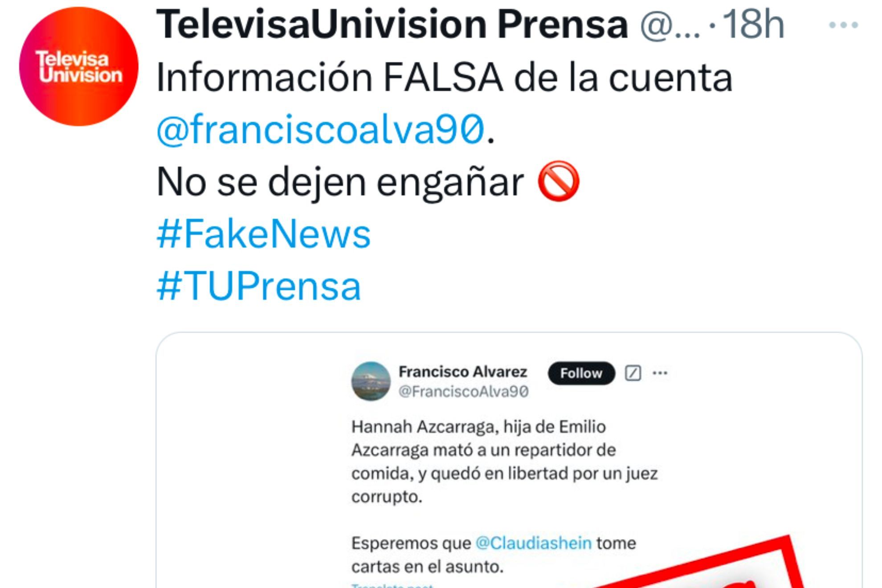The width and height of the screenshot is (882, 588).
Task: Open the TelevisaUnivision profile avatar
Action: tap(79, 66)
